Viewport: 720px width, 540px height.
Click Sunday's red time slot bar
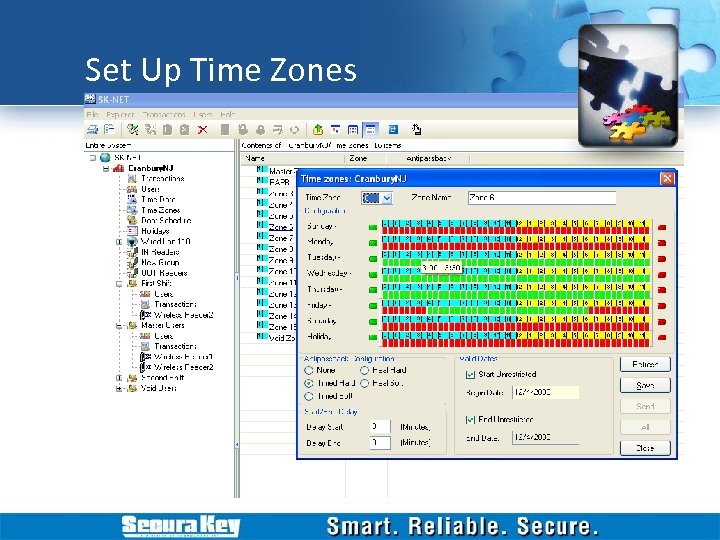point(516,231)
